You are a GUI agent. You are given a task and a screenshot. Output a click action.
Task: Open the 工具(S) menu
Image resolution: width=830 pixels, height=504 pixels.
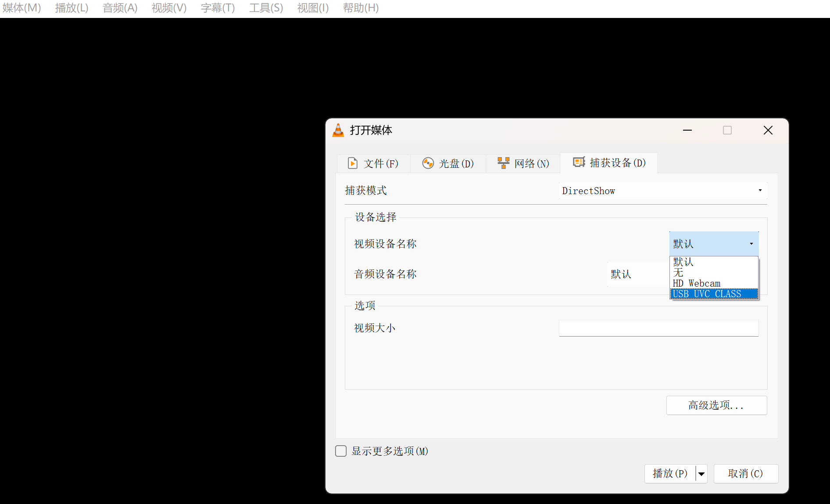coord(266,8)
